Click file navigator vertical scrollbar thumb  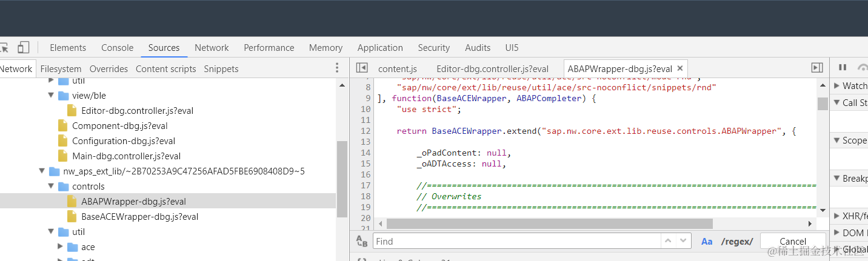342,180
